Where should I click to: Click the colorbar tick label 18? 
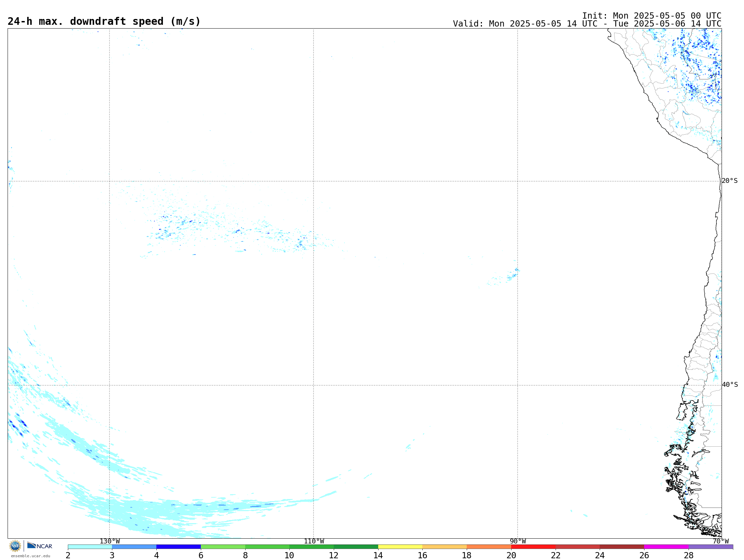(467, 556)
